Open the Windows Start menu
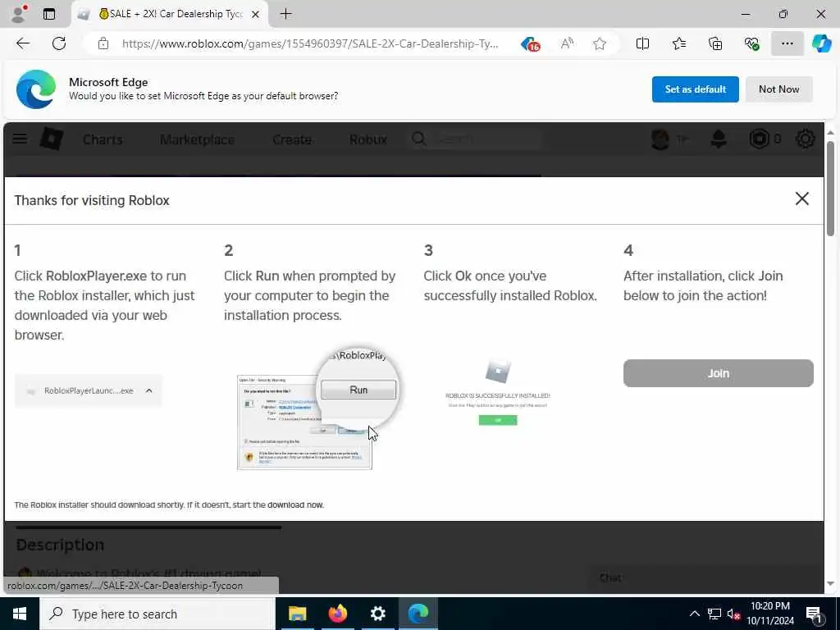The height and width of the screenshot is (630, 840). tap(20, 614)
